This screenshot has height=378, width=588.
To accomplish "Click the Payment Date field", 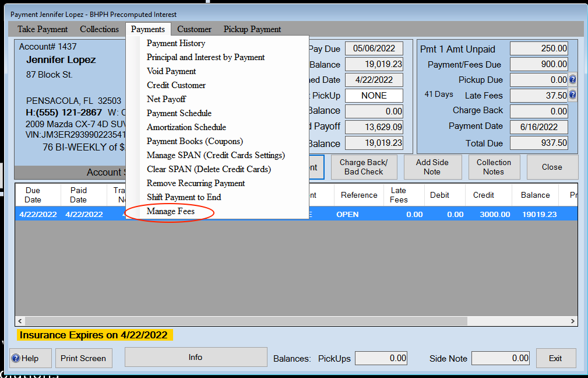I will click(538, 127).
